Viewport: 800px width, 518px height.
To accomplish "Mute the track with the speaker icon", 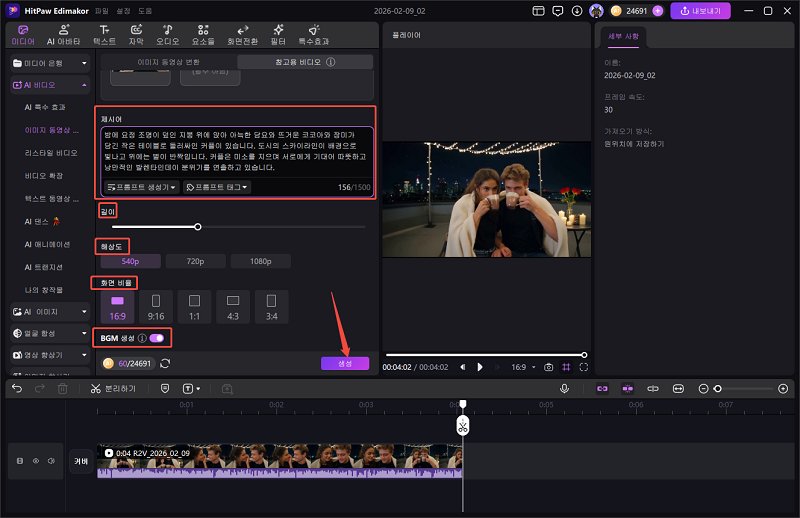I will pyautogui.click(x=52, y=461).
